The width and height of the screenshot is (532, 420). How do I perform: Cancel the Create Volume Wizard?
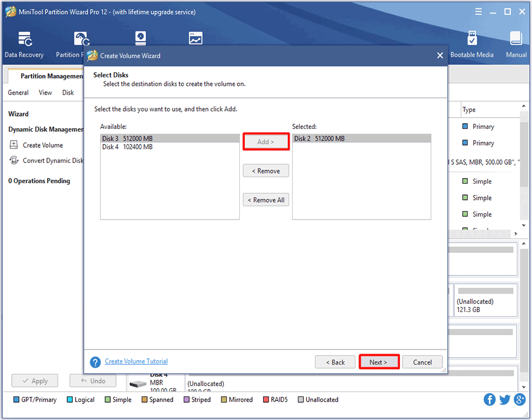[422, 362]
